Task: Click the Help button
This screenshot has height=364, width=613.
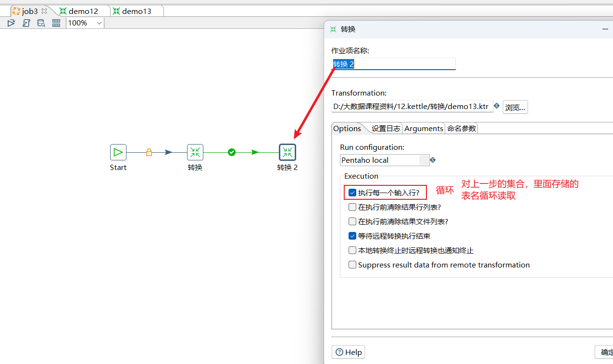Action: pyautogui.click(x=349, y=352)
